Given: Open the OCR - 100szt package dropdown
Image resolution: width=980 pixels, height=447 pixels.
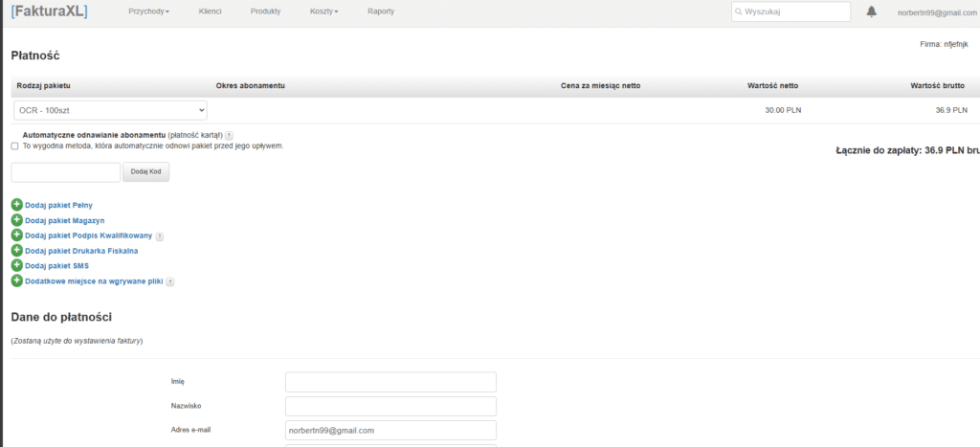Looking at the screenshot, I should (x=110, y=110).
